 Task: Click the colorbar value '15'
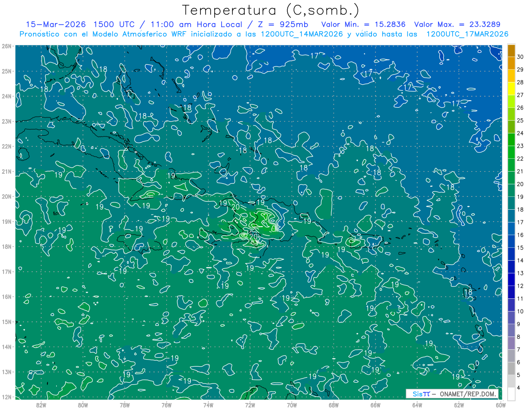pos(520,248)
